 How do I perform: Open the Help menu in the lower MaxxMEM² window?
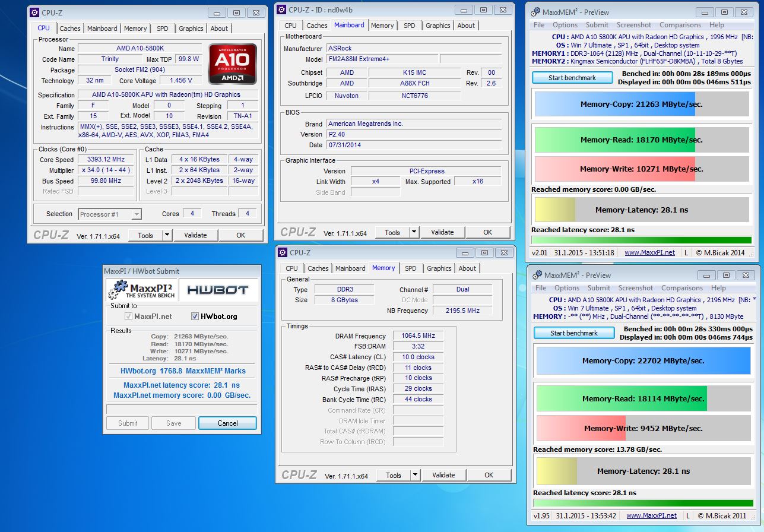718,288
